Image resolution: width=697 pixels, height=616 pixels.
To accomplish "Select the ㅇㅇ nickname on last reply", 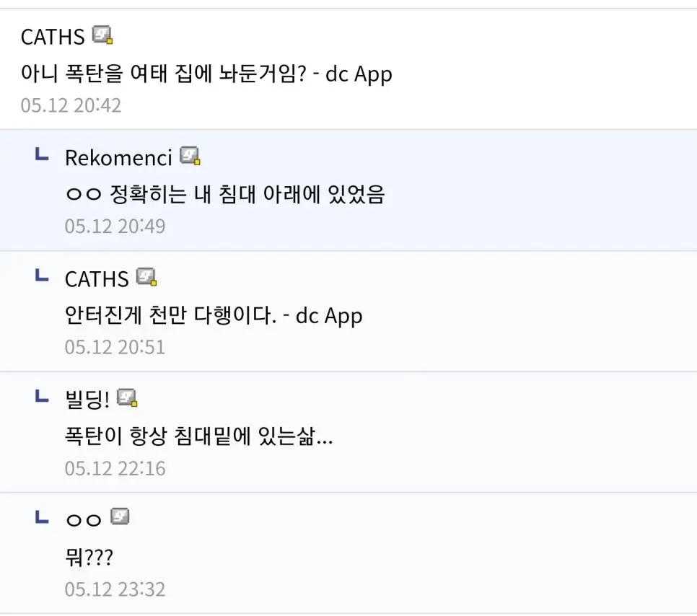I will 82,519.
